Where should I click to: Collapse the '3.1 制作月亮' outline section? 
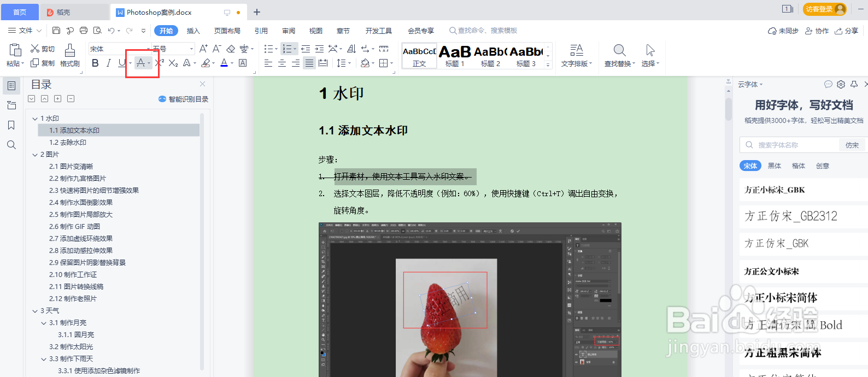point(44,323)
